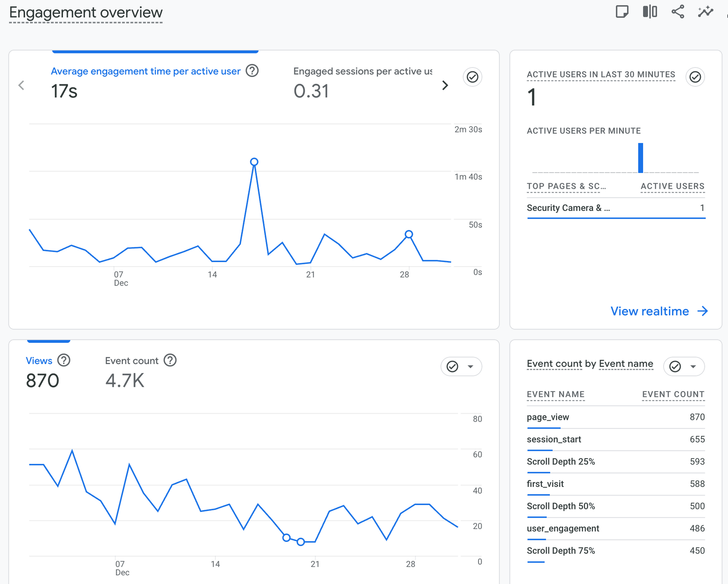Toggle check status on active users card
The height and width of the screenshot is (584, 728).
tap(695, 77)
